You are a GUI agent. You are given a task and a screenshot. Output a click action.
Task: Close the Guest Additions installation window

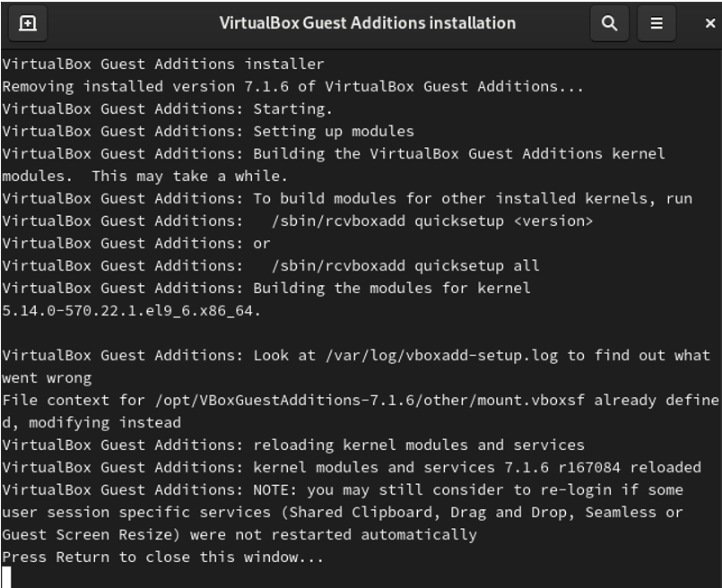point(710,23)
